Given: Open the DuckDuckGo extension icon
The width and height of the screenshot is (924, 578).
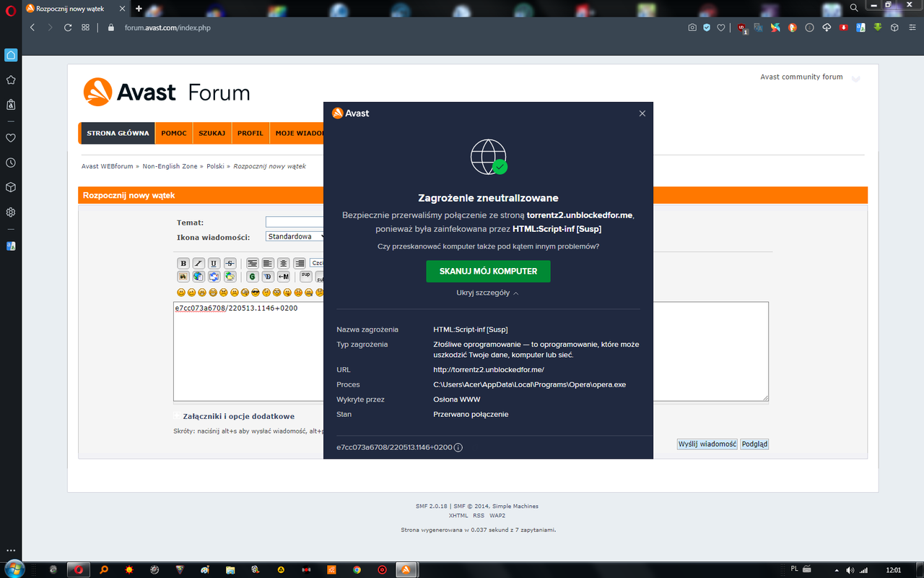Looking at the screenshot, I should [792, 27].
